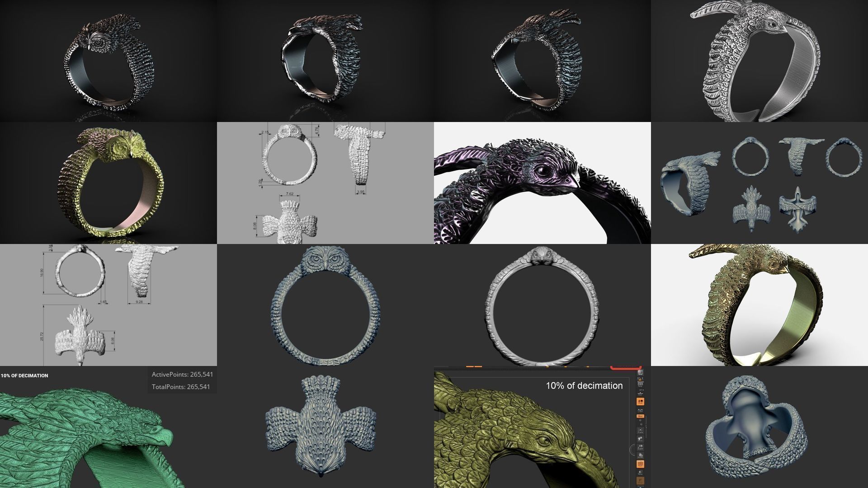Click the Rotate view icon
The image size is (868, 488).
point(640,455)
